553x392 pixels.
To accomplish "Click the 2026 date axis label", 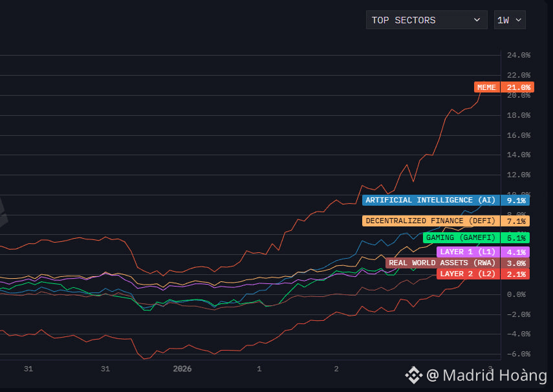I will click(x=182, y=369).
